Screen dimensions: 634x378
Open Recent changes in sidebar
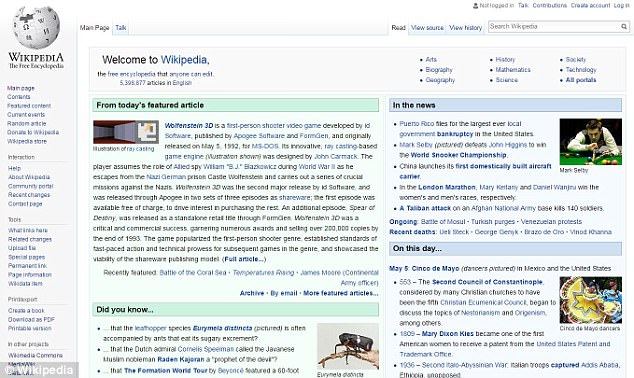(29, 195)
